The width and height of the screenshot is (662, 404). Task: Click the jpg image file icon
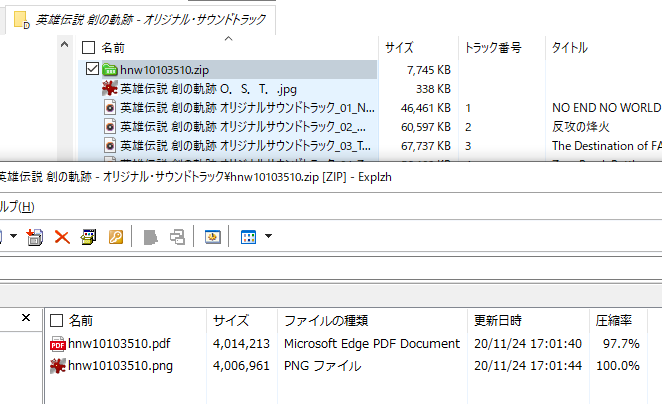tap(110, 88)
